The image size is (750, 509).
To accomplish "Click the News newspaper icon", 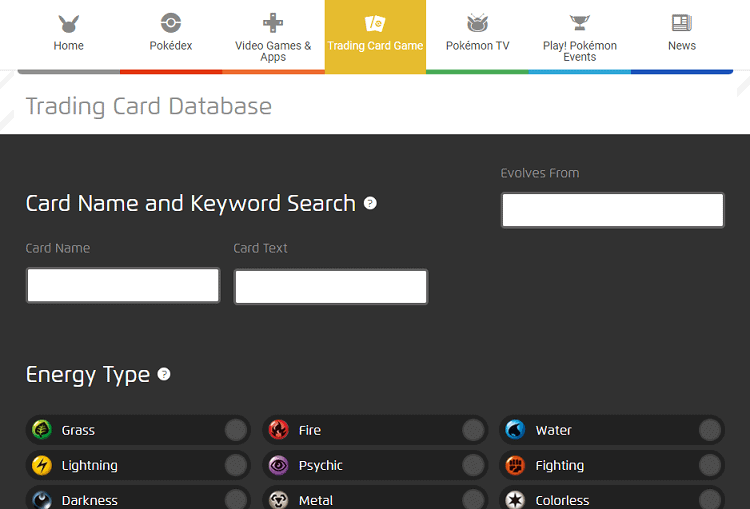I will 682,23.
